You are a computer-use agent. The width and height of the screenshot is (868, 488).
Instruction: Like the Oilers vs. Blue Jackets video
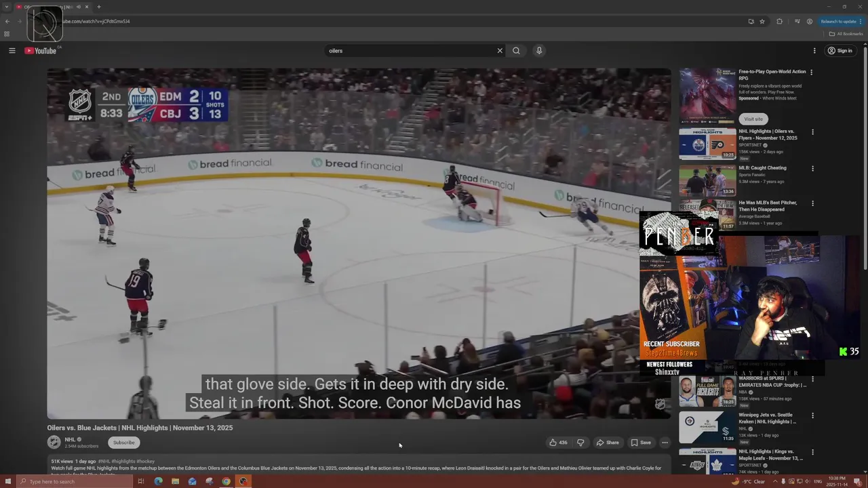(x=558, y=443)
